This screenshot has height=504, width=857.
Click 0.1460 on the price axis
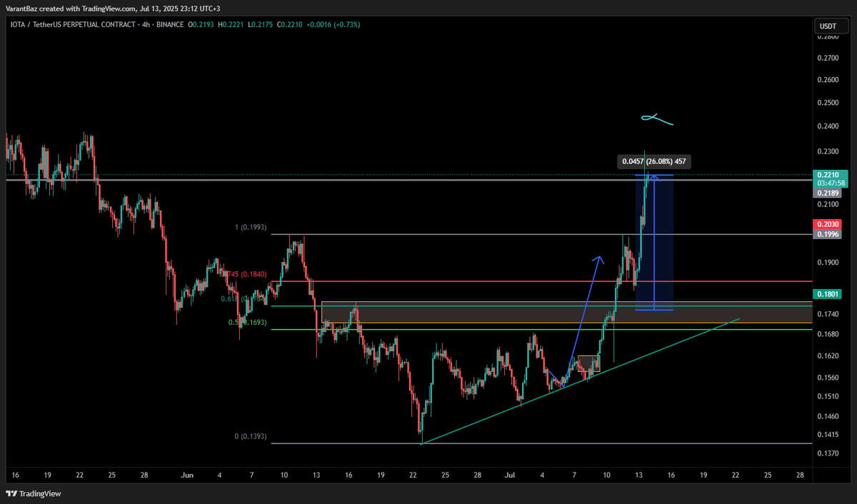pos(828,415)
